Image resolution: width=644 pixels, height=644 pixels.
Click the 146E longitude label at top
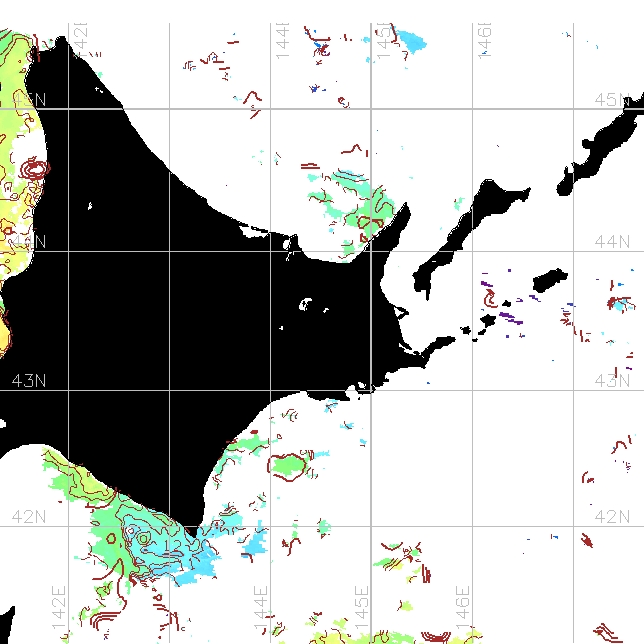click(484, 41)
